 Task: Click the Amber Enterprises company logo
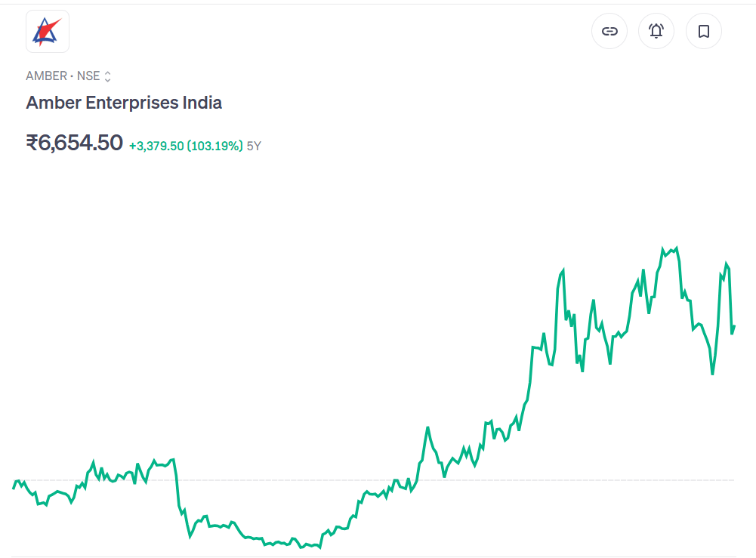pos(48,32)
